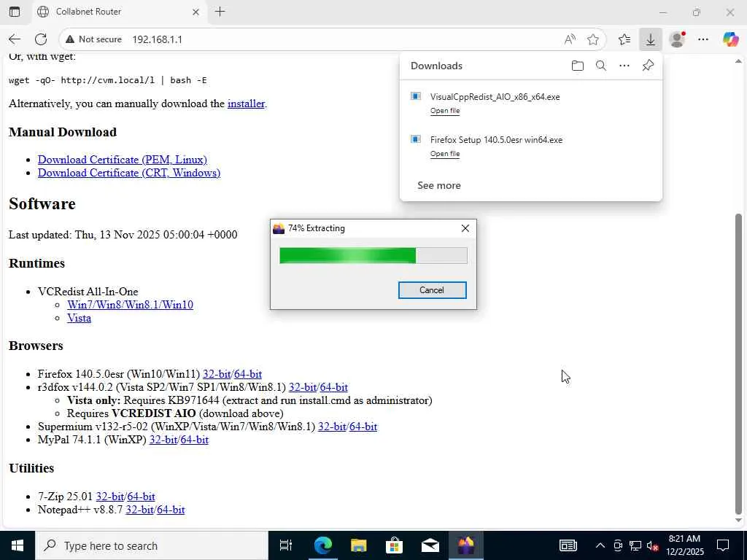The image size is (747, 560).
Task: Close the 74% Extracting dialog
Action: (x=465, y=228)
